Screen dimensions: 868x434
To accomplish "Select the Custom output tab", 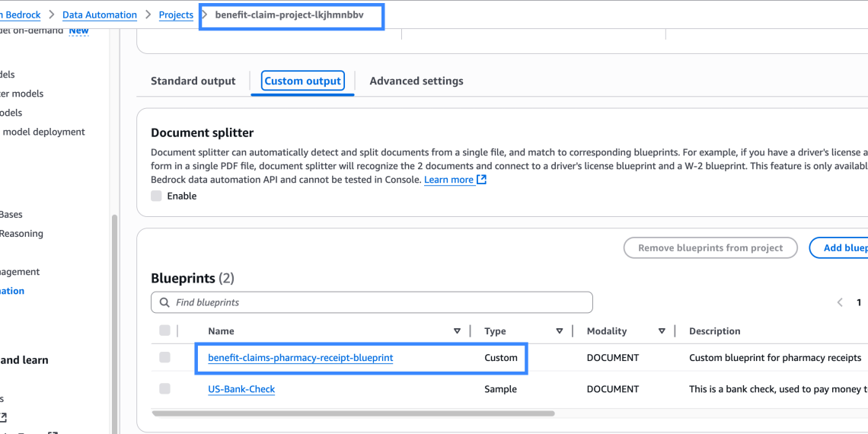I will (302, 81).
